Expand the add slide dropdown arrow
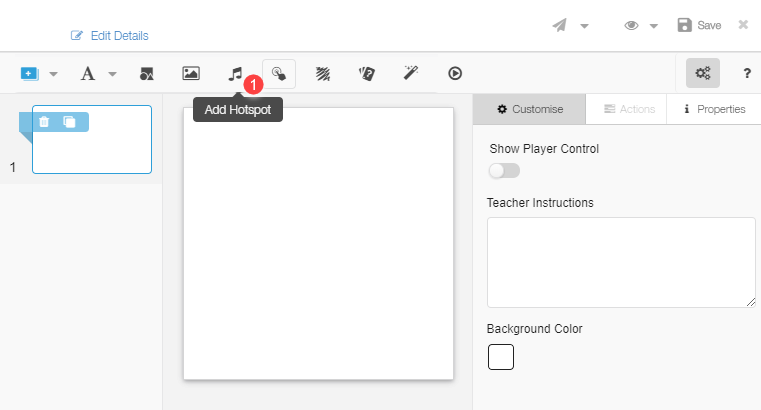 click(54, 74)
